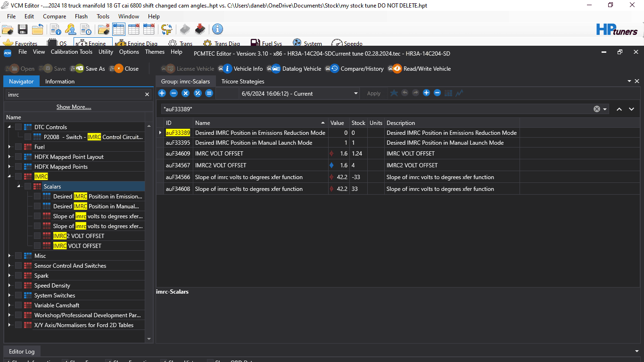Click the open folder icon in VCM Editor toolbar
Screen dimensions: 644x362
pyautogui.click(x=7, y=29)
